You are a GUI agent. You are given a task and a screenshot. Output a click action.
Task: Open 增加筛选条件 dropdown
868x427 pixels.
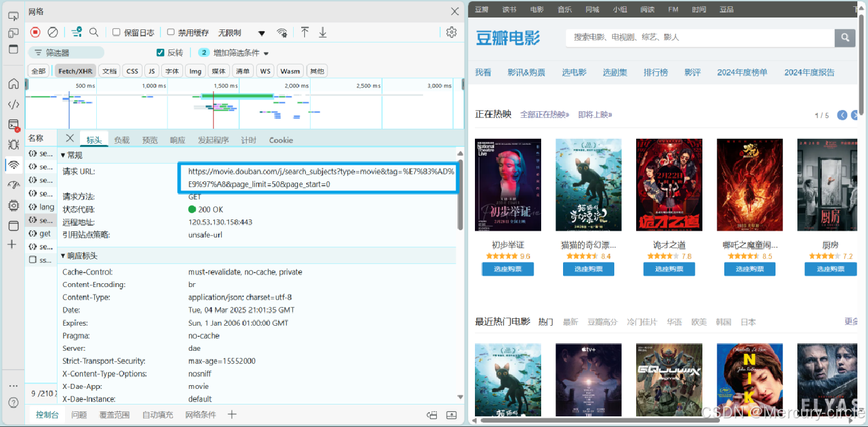(241, 53)
